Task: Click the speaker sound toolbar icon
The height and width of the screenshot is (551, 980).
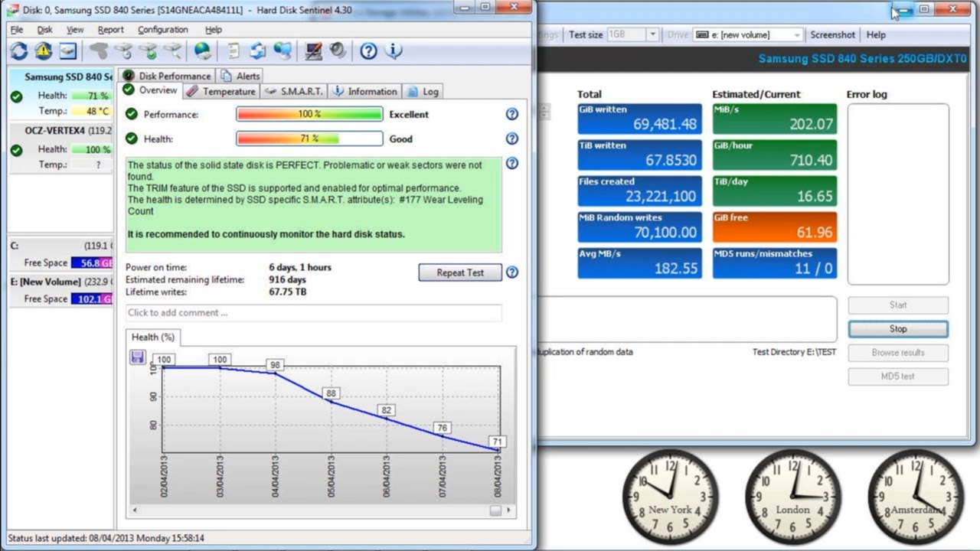Action: click(338, 51)
